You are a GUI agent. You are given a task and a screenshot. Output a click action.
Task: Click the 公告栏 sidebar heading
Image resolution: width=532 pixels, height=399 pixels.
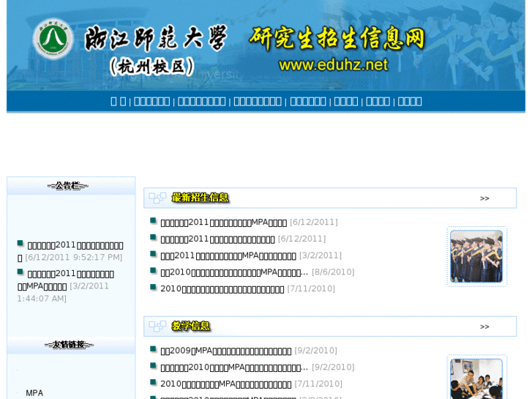click(67, 186)
